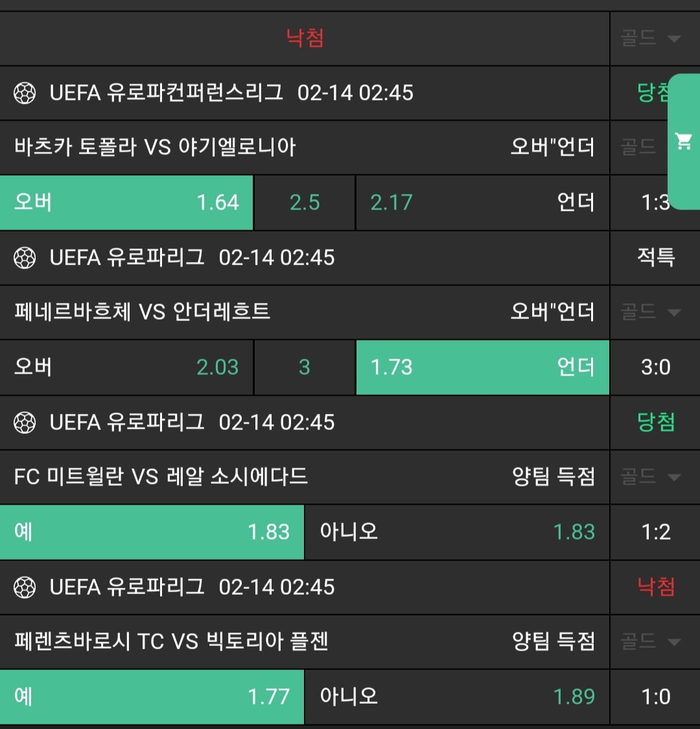
Task: Click soccer ball icon above FC 미트윌란 match
Action: [25, 423]
